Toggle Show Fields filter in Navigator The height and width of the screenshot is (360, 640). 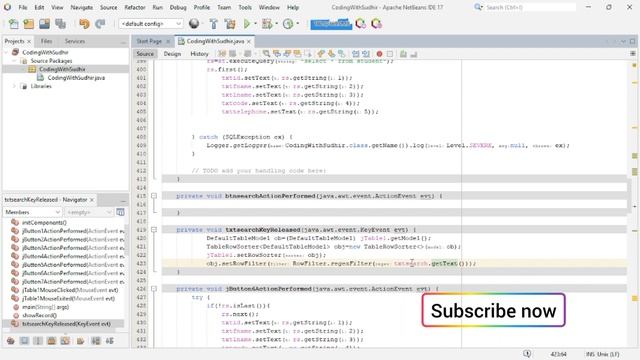coord(24,341)
